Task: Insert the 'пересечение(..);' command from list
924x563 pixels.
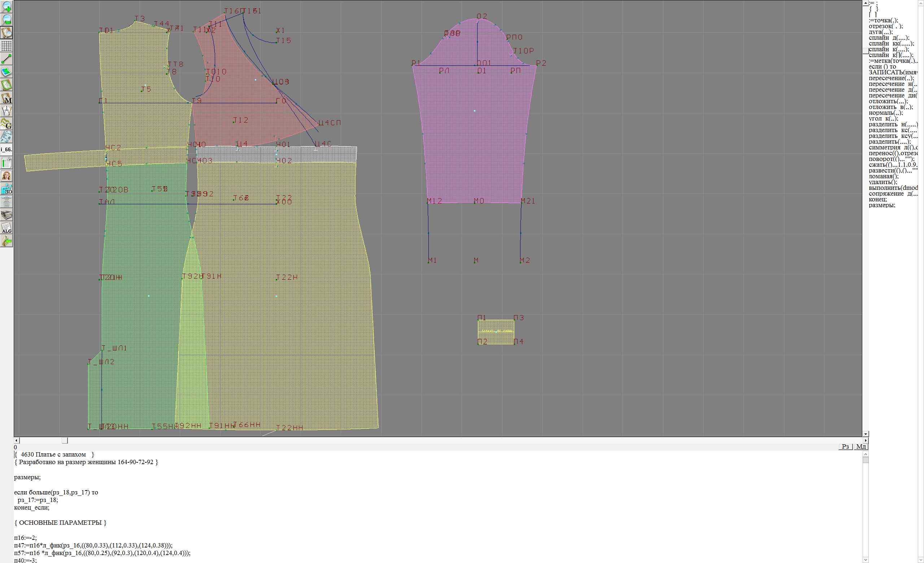Action: (891, 78)
